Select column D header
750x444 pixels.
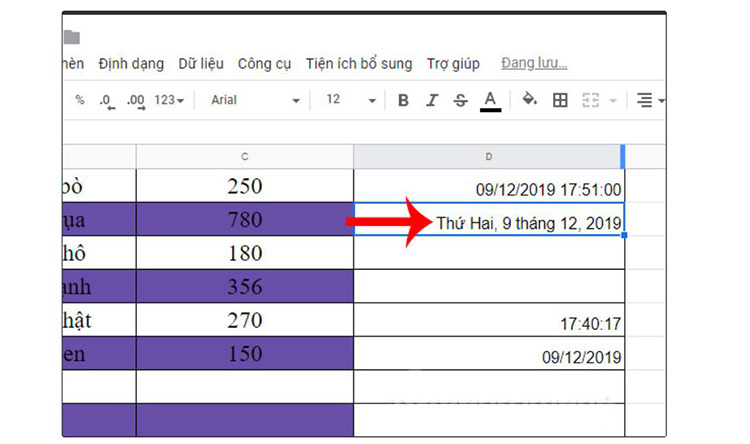click(x=489, y=156)
